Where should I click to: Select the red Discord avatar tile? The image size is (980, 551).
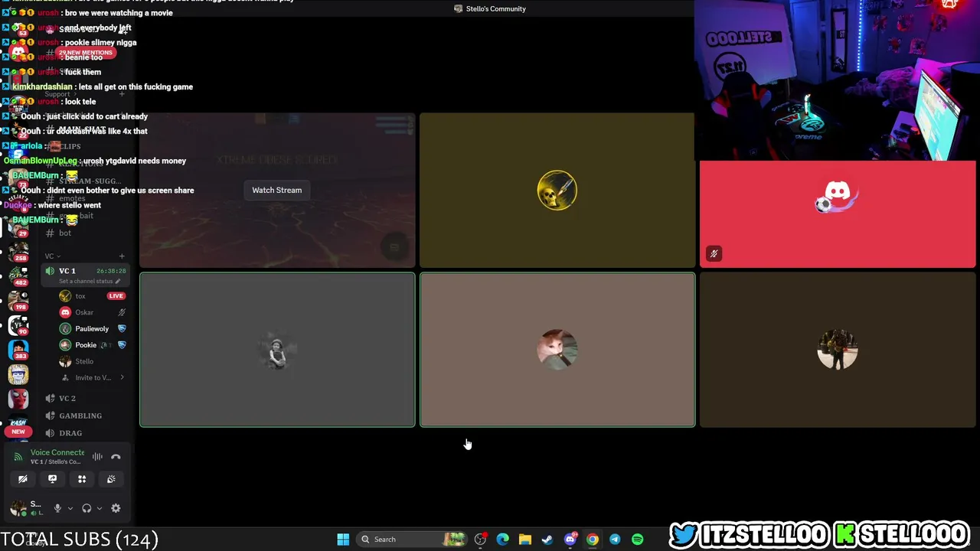(838, 214)
